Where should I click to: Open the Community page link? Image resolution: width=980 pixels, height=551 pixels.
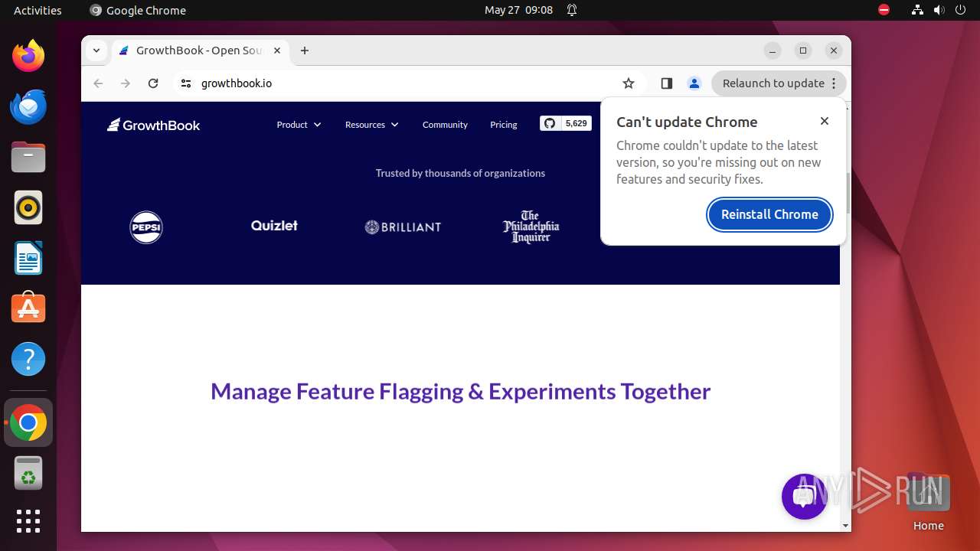pyautogui.click(x=445, y=125)
